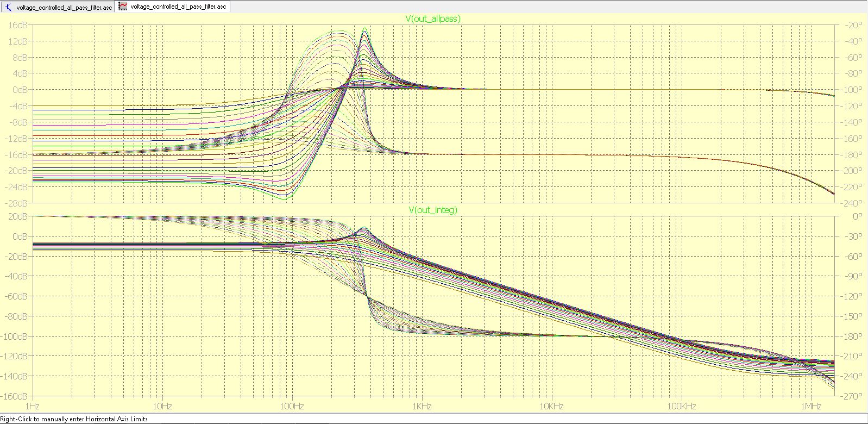Click the -4dB magnitude axis label

click(18, 106)
